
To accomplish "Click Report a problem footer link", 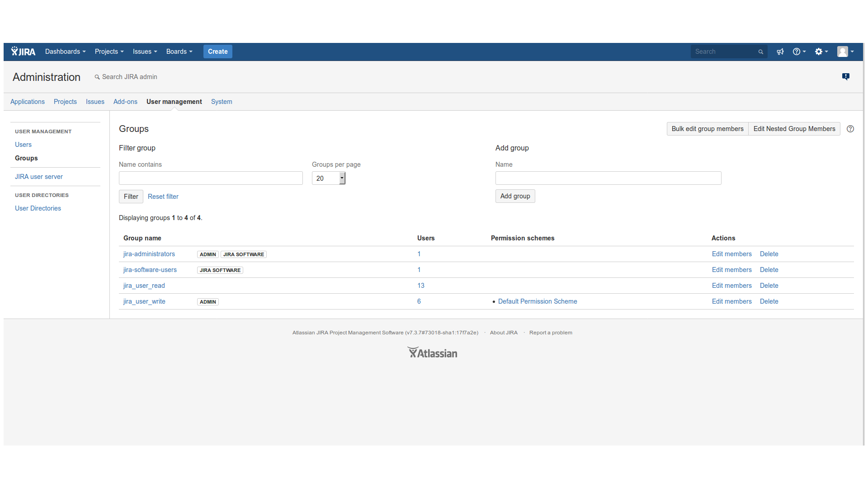I will [x=551, y=333].
